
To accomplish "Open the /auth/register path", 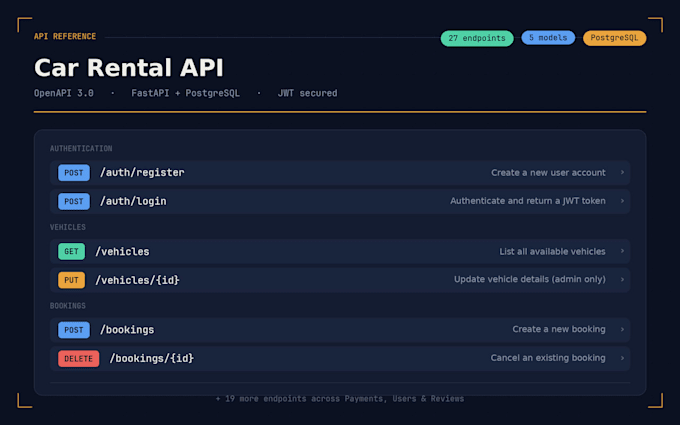I will [x=142, y=173].
